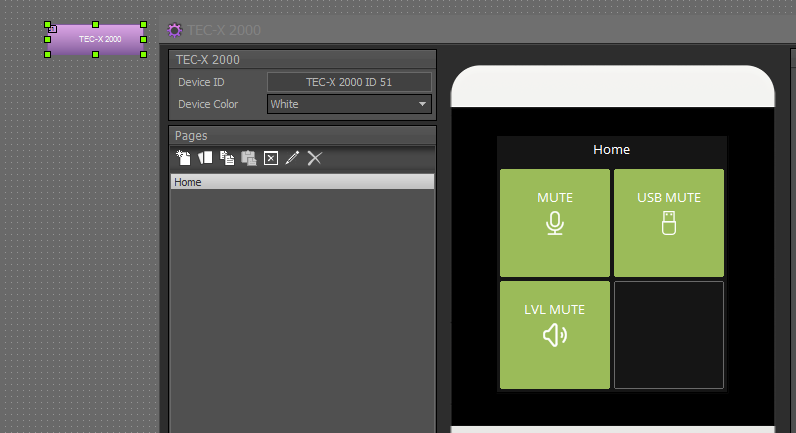Click the small icon at block's top-left corner
This screenshot has height=433, width=796.
point(52,29)
